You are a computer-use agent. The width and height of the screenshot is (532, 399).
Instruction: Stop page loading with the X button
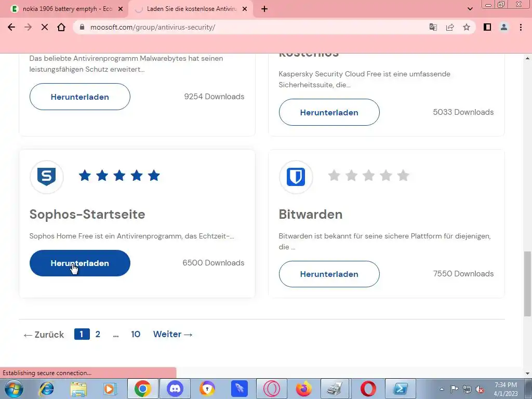[45, 27]
